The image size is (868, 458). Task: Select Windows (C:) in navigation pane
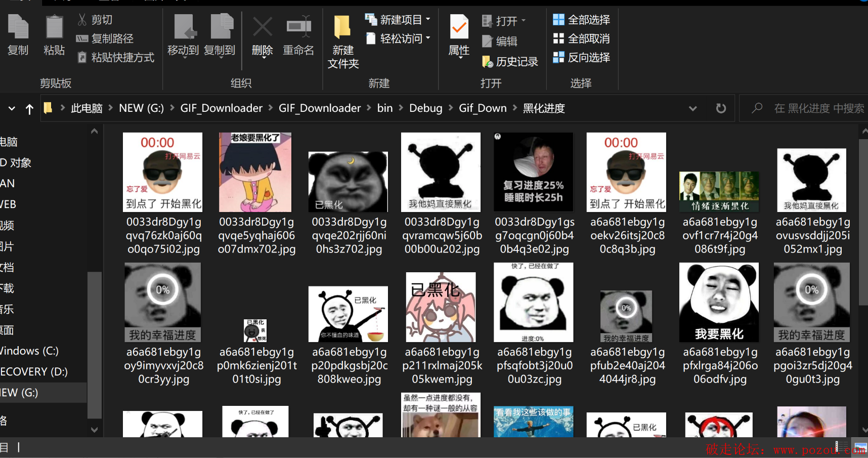(29, 351)
